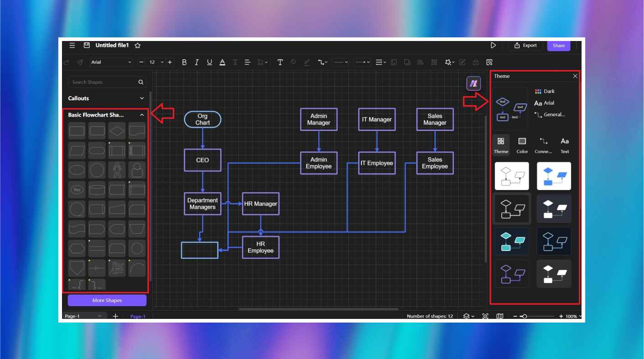Switch to the Text tab in Theme panel

(x=565, y=145)
